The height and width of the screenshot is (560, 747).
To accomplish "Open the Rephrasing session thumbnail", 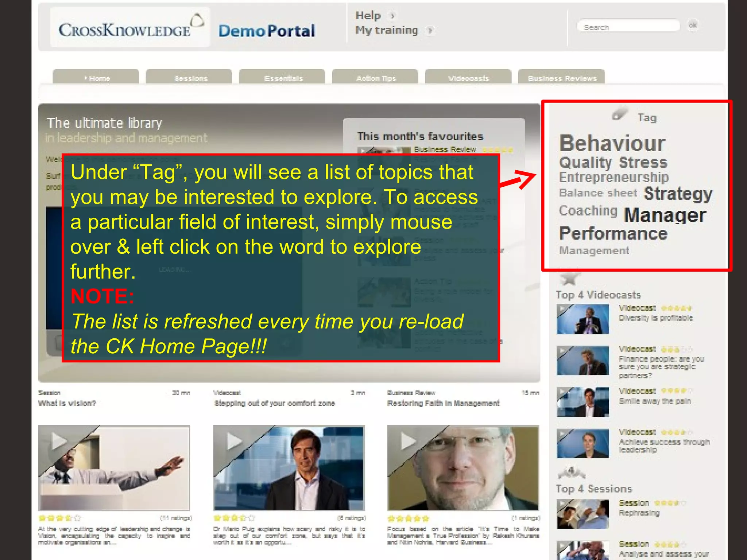I will point(583,514).
